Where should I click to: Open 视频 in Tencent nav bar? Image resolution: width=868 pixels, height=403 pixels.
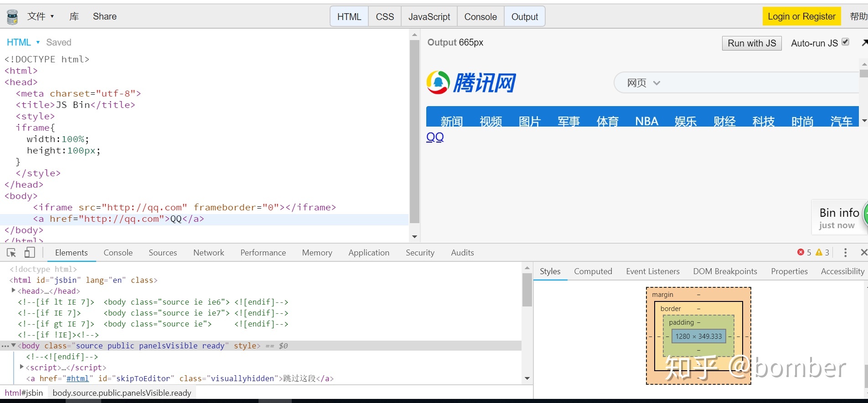click(491, 121)
